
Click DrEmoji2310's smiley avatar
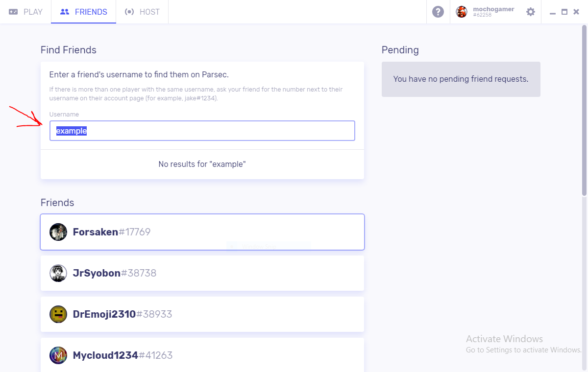[x=58, y=314]
